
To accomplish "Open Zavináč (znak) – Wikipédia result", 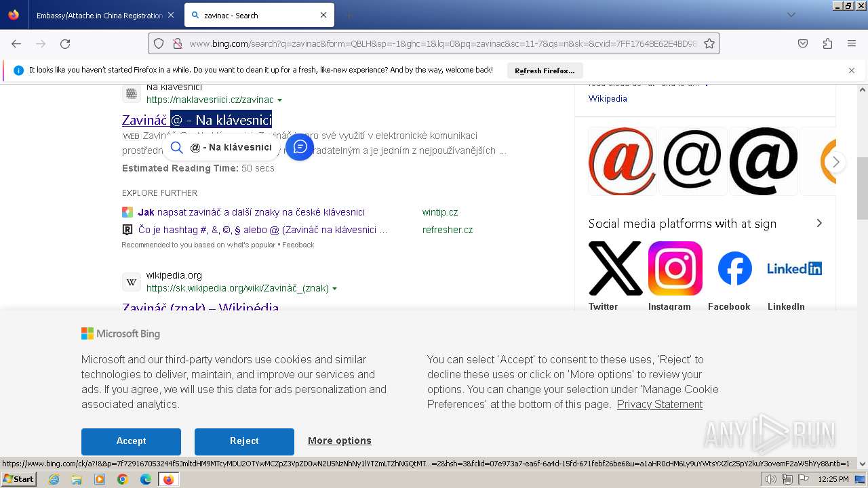I will click(x=201, y=307).
